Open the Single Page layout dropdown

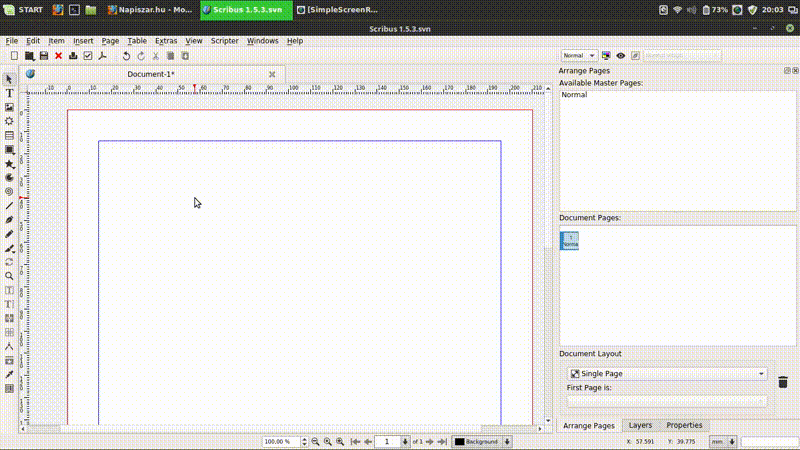tap(667, 374)
